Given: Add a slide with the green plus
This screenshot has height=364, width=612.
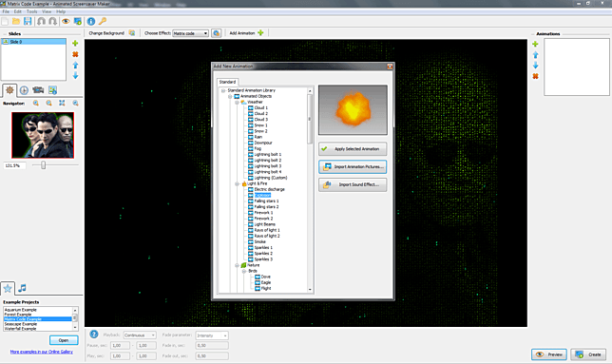Looking at the screenshot, I should (75, 44).
